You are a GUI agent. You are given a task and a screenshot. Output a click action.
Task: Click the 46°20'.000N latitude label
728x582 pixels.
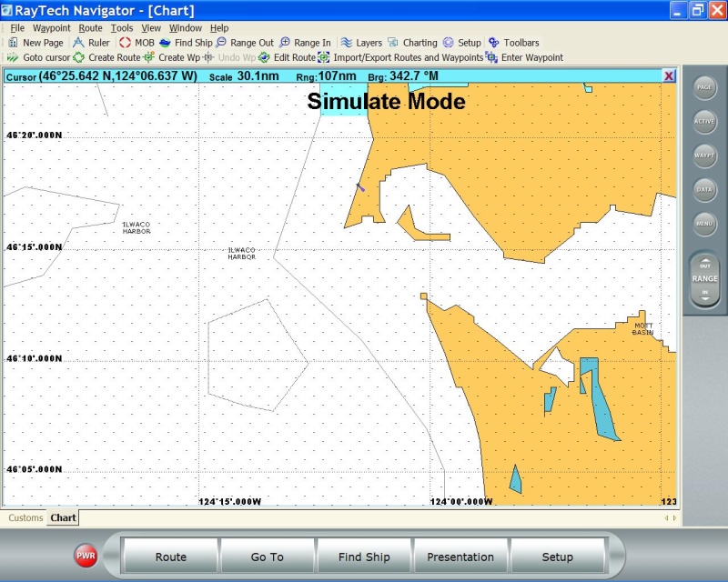(x=34, y=135)
